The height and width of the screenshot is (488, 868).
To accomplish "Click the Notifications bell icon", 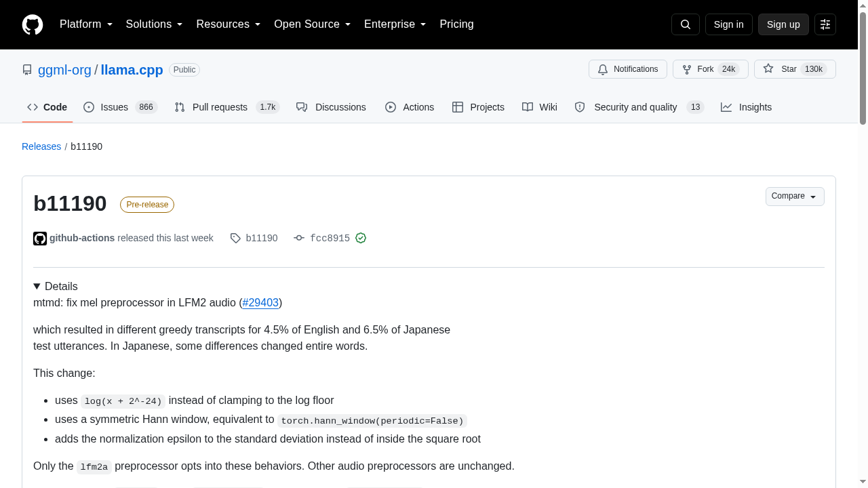I will tap(603, 69).
